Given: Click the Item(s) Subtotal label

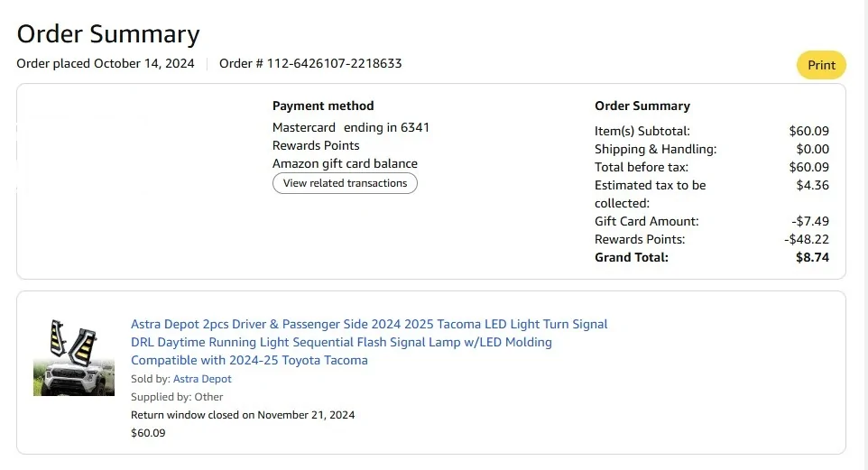Looking at the screenshot, I should pos(642,131).
